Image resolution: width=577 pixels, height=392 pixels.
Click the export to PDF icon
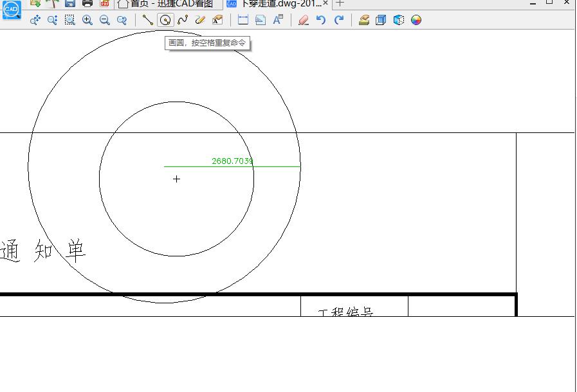pyautogui.click(x=104, y=3)
